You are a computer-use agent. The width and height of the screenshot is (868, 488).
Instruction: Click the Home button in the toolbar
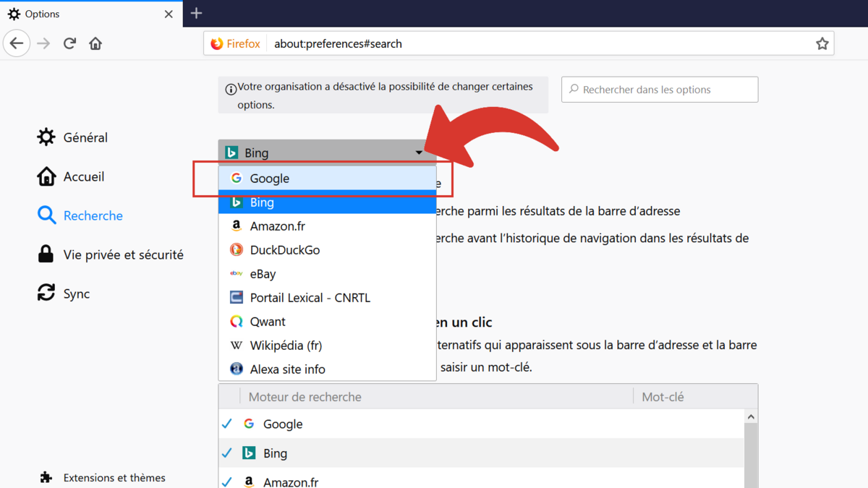(x=95, y=43)
